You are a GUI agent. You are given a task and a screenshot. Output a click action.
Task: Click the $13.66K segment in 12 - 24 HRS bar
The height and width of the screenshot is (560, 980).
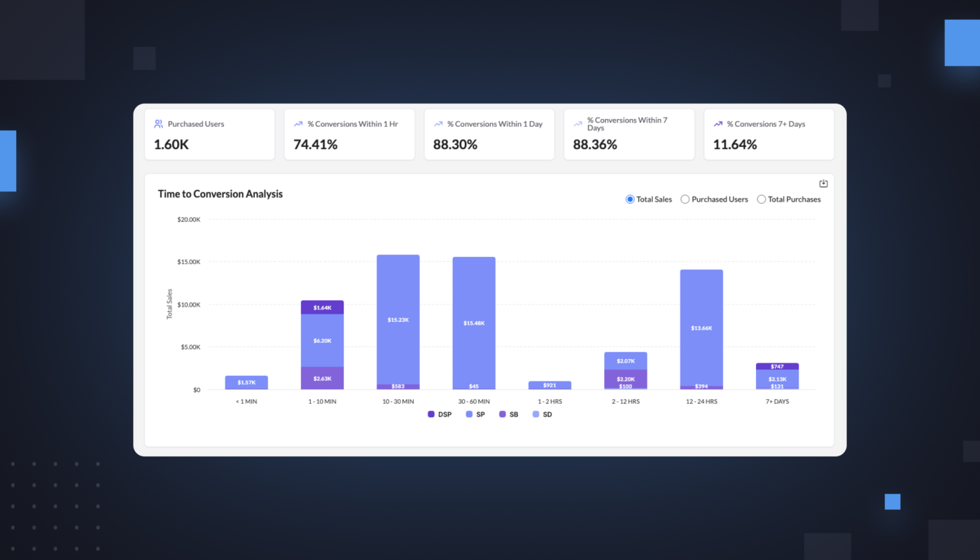(x=701, y=328)
